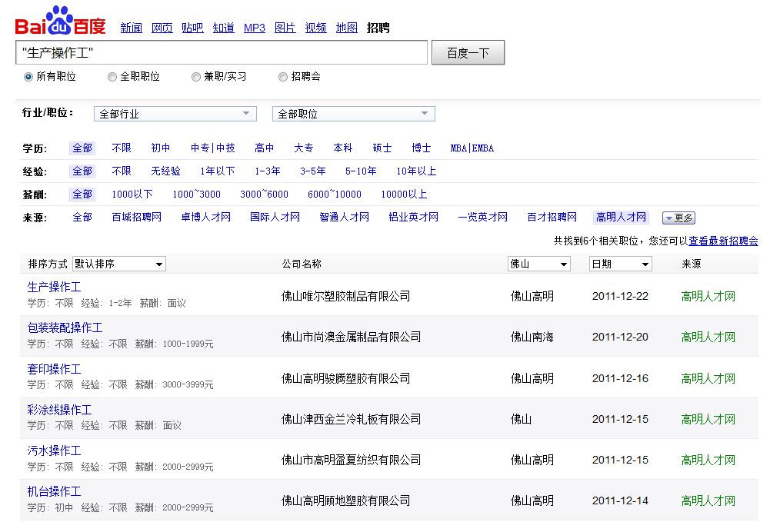This screenshot has width=770, height=532.
Task: Focus the search box containing 生产操作工
Action: coord(222,52)
